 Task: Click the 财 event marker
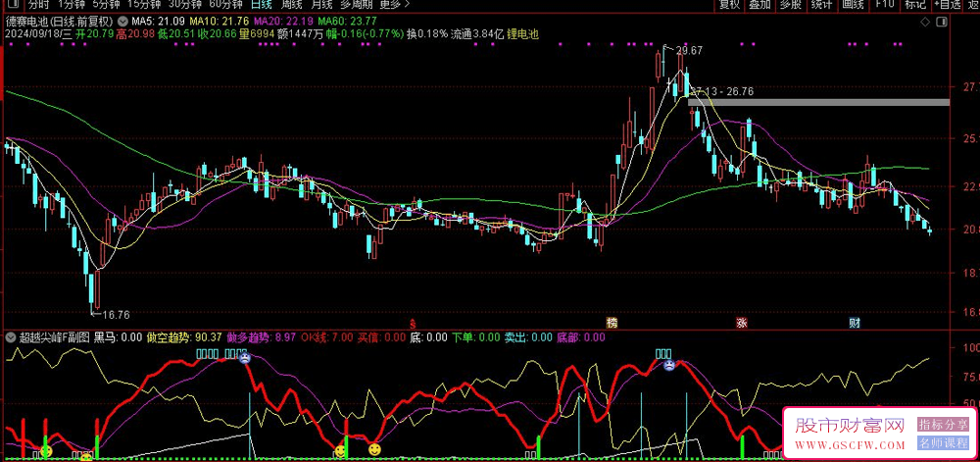pos(855,324)
